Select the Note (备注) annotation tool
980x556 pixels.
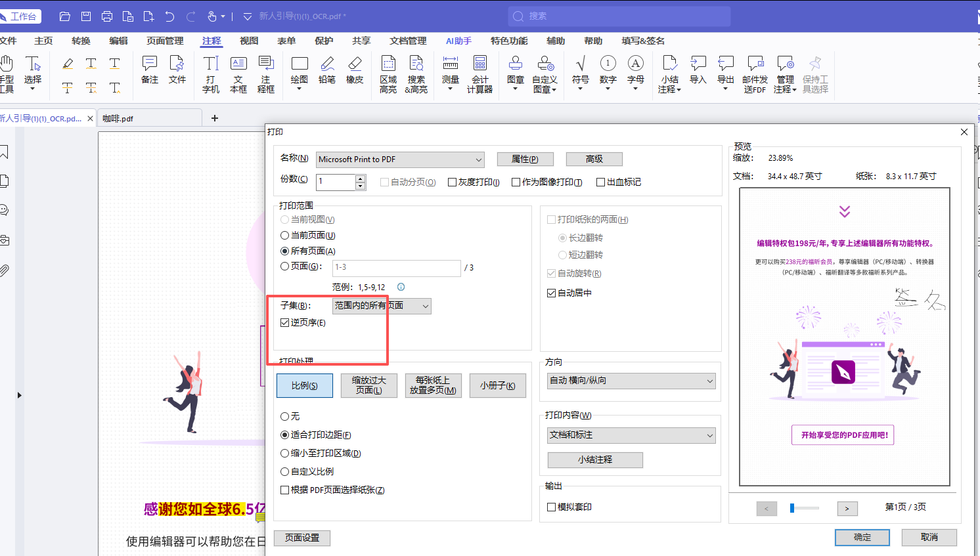pos(150,70)
